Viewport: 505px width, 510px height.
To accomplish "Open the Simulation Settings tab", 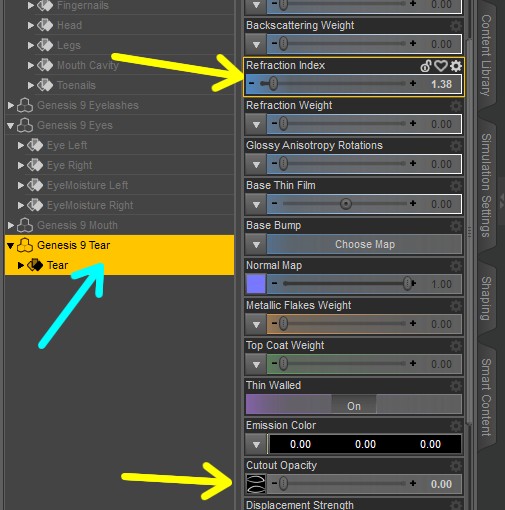I will (486, 185).
